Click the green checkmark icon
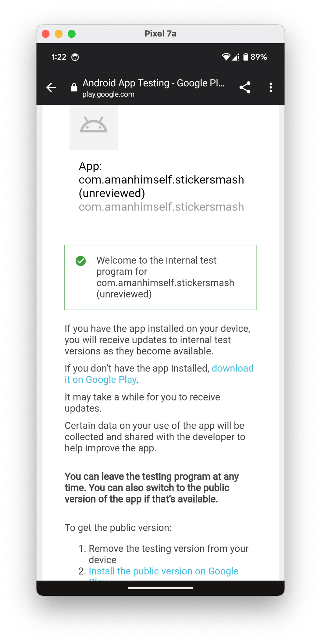Screen dimensions: 321x644 (81, 261)
